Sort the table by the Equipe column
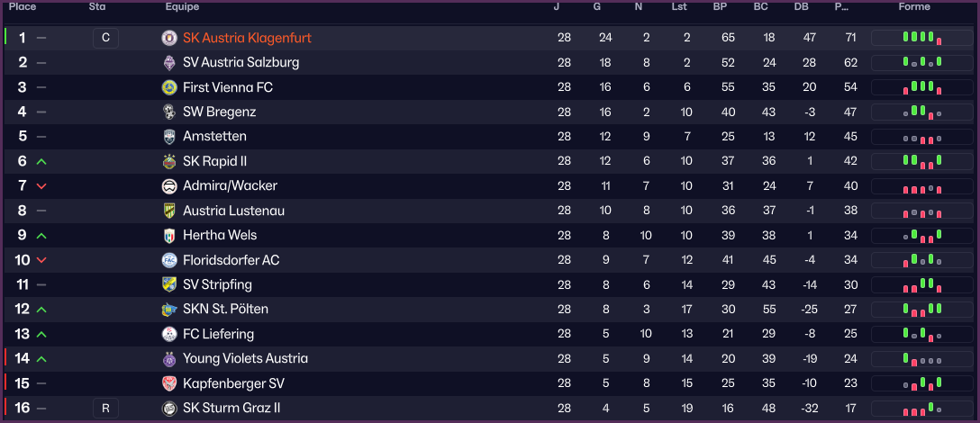This screenshot has width=980, height=423. (183, 7)
